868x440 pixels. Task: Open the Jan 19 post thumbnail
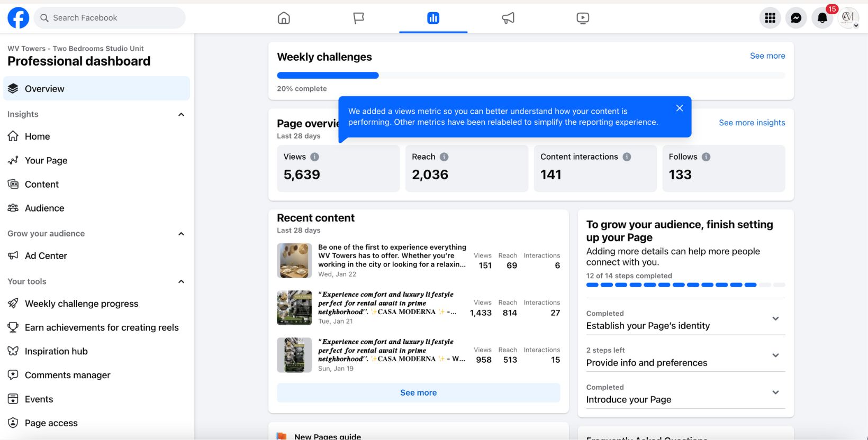294,355
